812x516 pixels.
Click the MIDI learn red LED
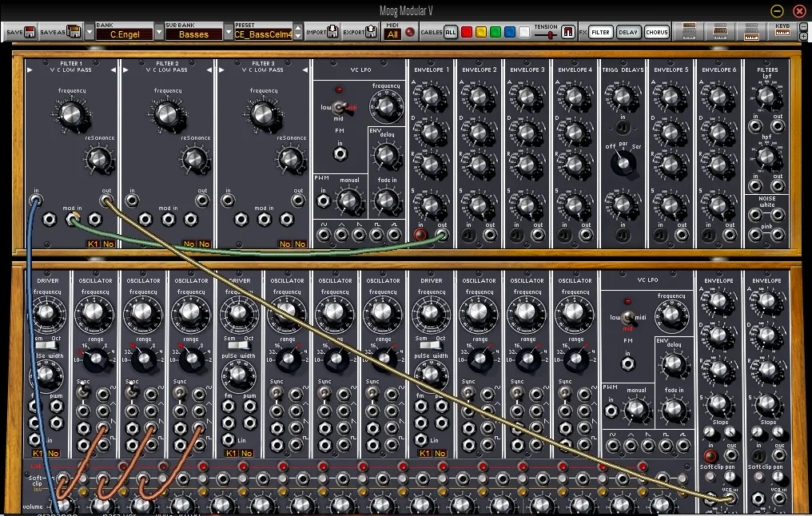(410, 32)
